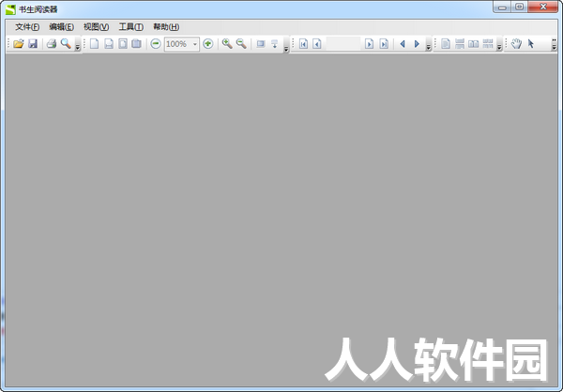This screenshot has width=563, height=392.
Task: Close the 书生阅读器 window
Action: 543,7
